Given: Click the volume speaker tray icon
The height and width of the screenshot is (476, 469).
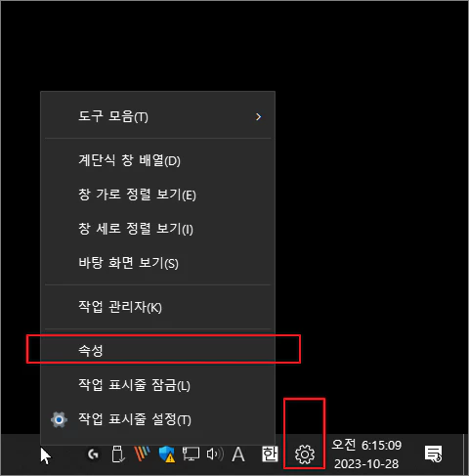Looking at the screenshot, I should click(215, 454).
